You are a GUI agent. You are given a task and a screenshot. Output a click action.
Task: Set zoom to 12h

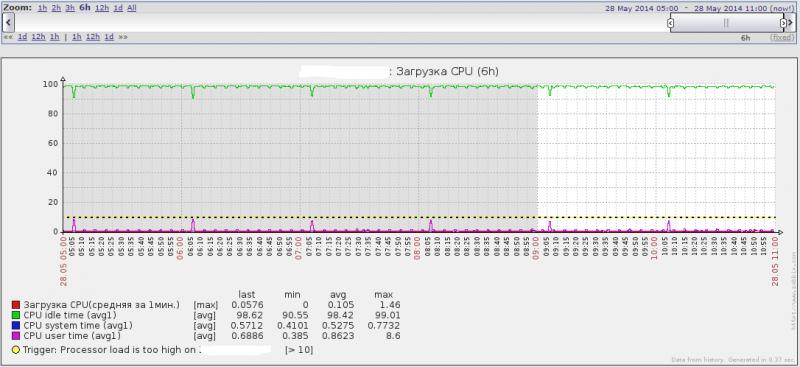point(102,8)
